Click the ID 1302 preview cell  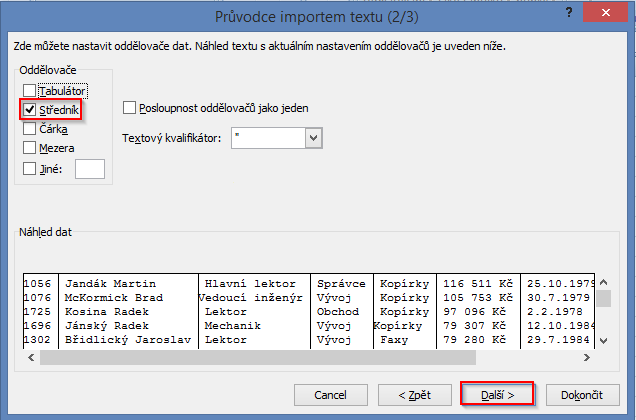tap(37, 340)
